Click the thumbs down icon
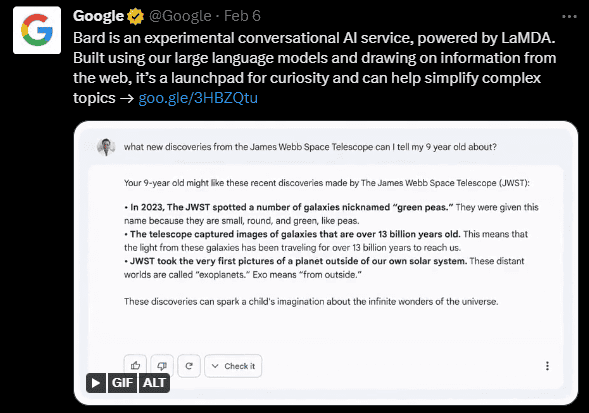589x413 pixels. coord(162,365)
